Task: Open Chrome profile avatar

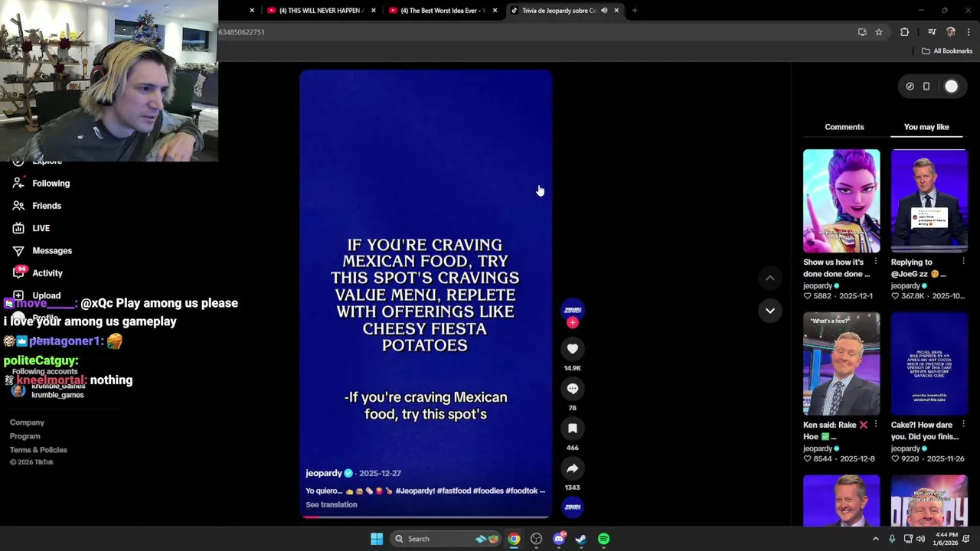Action: (x=950, y=32)
